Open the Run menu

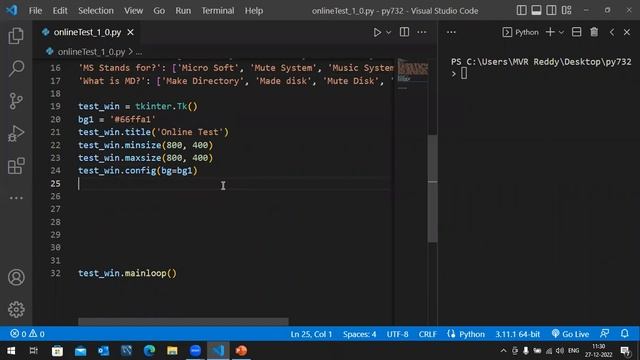[183, 11]
